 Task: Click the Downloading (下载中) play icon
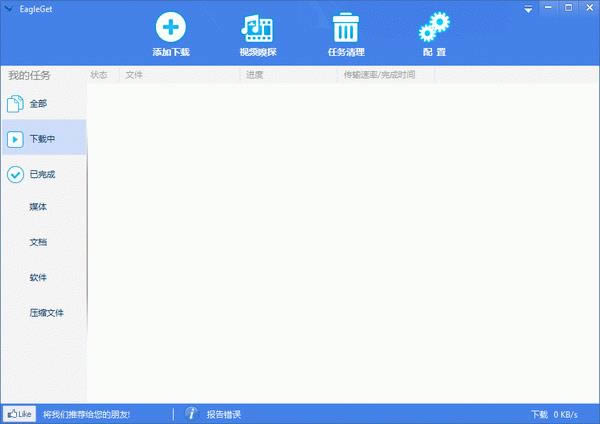coord(15,139)
